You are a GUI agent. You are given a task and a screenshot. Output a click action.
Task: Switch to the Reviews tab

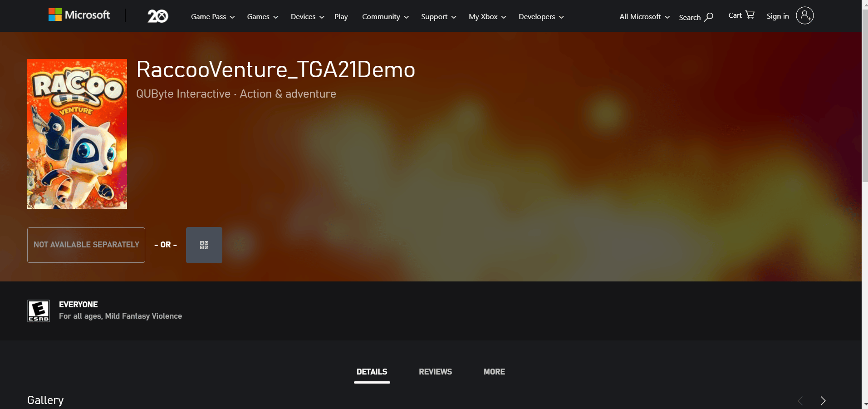(436, 372)
